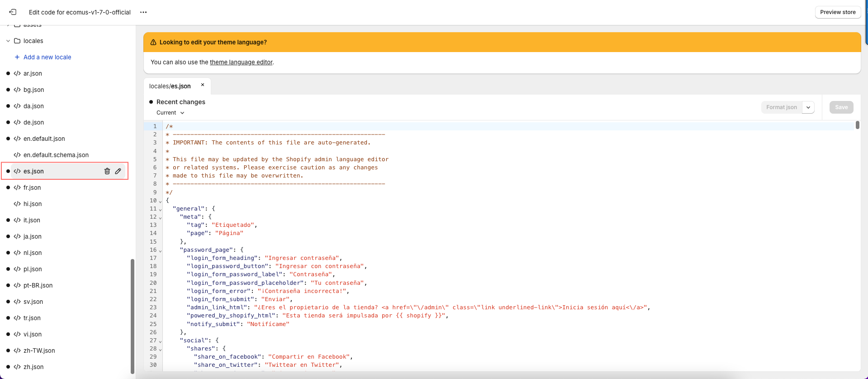Open the theme language editor link
The image size is (868, 379).
[241, 62]
